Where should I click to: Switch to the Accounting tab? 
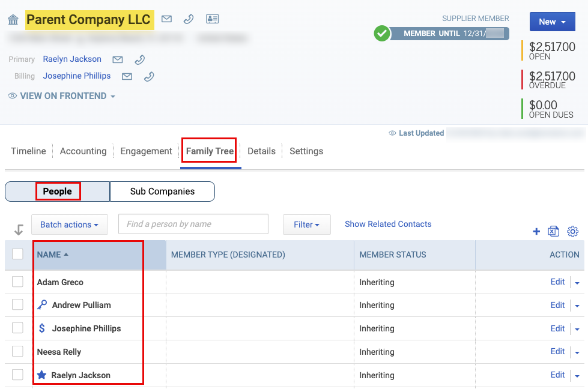(x=83, y=151)
